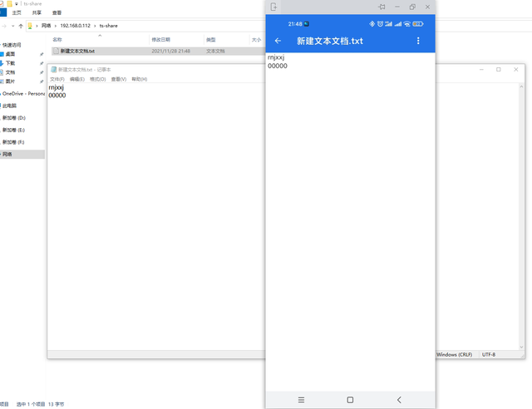Open the Explorer 查看 ribbon tab

pyautogui.click(x=57, y=12)
